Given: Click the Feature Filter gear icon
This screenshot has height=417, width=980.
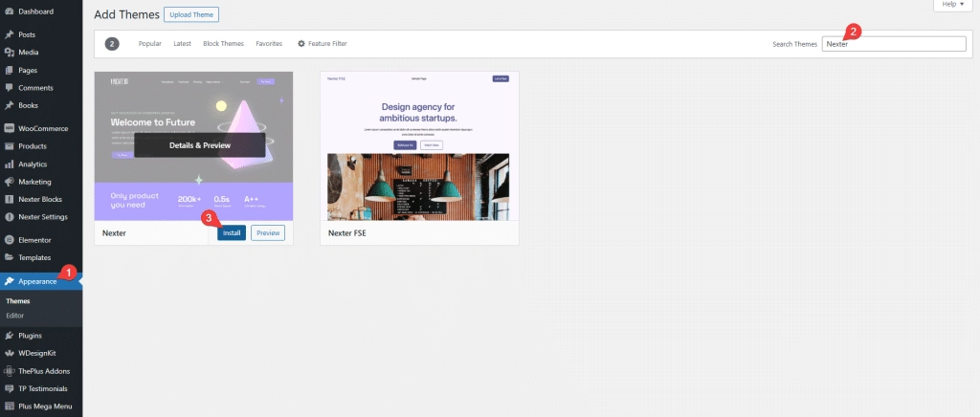Looking at the screenshot, I should [x=301, y=44].
